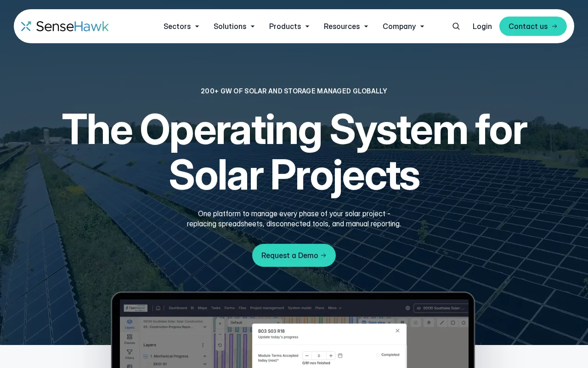Open the Filters sidebar panel icon

click(x=130, y=354)
